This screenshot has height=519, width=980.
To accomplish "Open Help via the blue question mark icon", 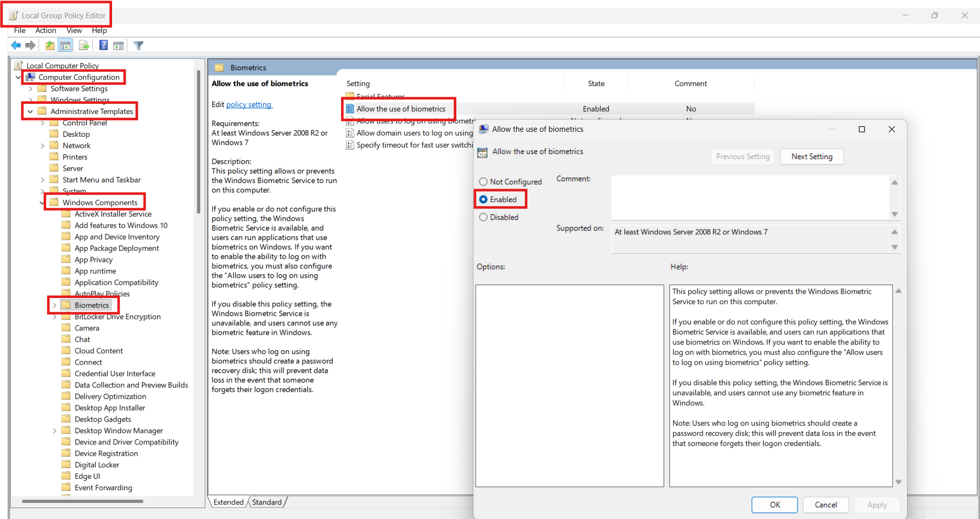I will 103,46.
